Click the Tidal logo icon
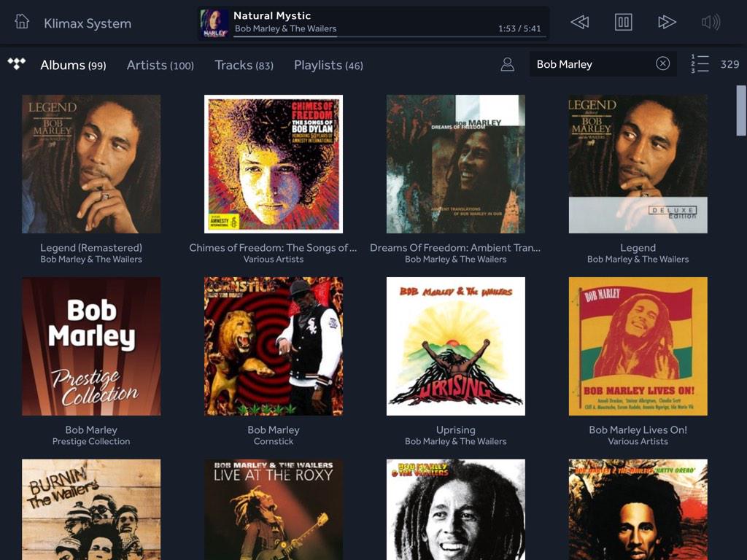Image resolution: width=747 pixels, height=560 pixels. [17, 63]
